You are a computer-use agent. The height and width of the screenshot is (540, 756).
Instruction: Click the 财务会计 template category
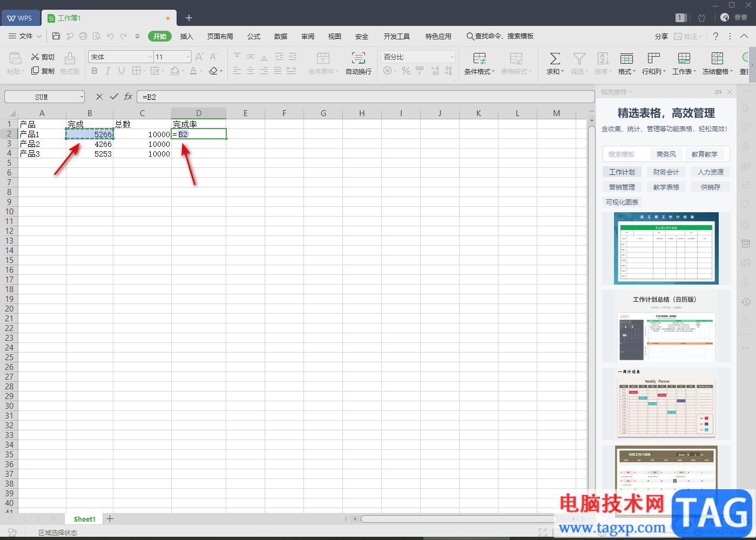pyautogui.click(x=666, y=172)
